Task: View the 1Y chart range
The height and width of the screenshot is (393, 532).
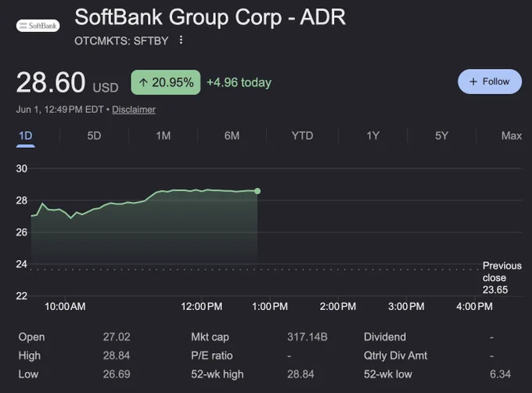Action: pos(372,135)
